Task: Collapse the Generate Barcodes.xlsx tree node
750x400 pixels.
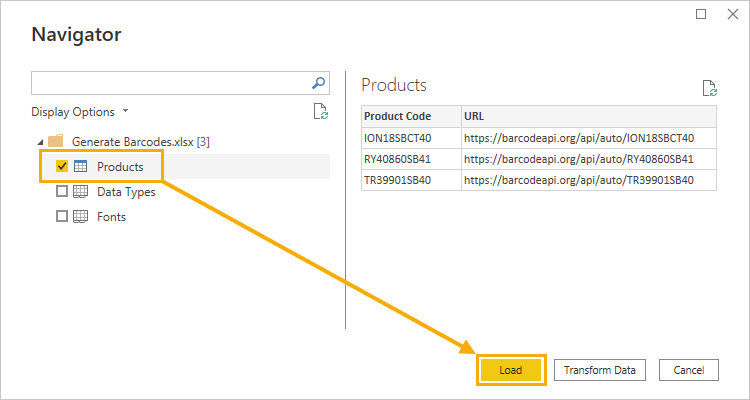Action: [x=40, y=142]
